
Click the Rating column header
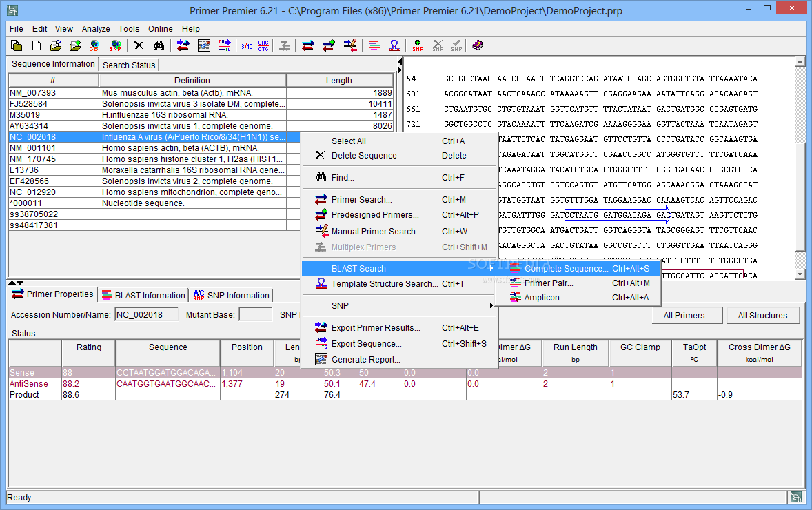point(88,353)
